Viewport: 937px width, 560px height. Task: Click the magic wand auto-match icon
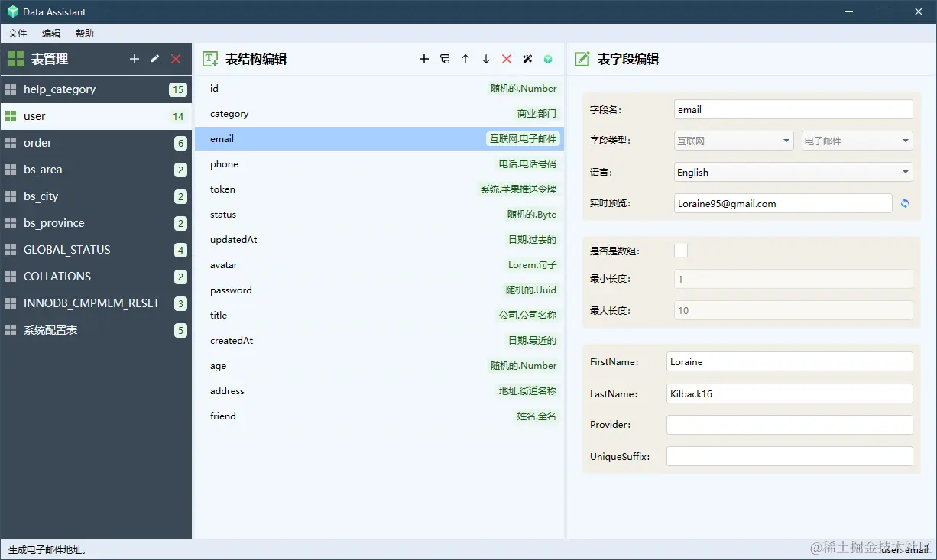(x=527, y=59)
